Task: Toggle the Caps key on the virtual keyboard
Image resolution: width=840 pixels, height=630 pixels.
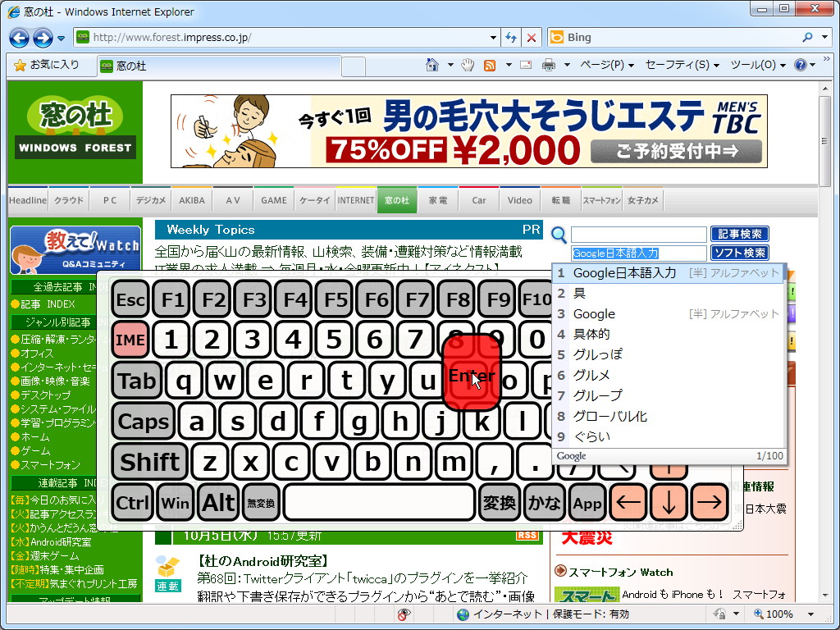Action: pos(144,422)
